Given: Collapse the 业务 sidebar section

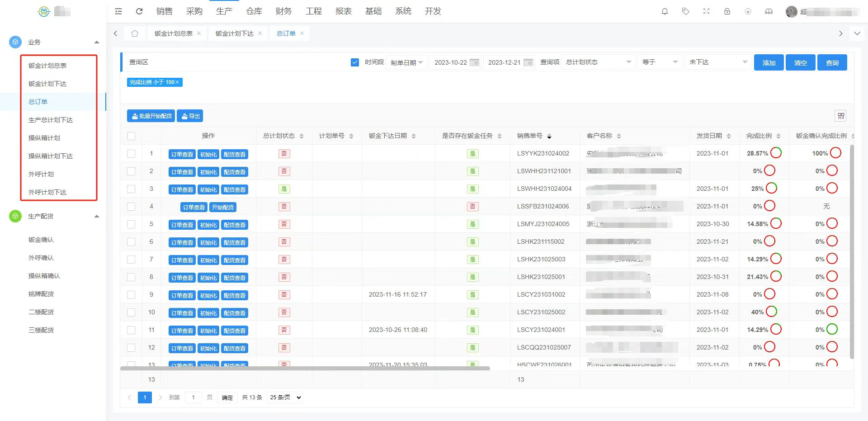Looking at the screenshot, I should [x=96, y=42].
